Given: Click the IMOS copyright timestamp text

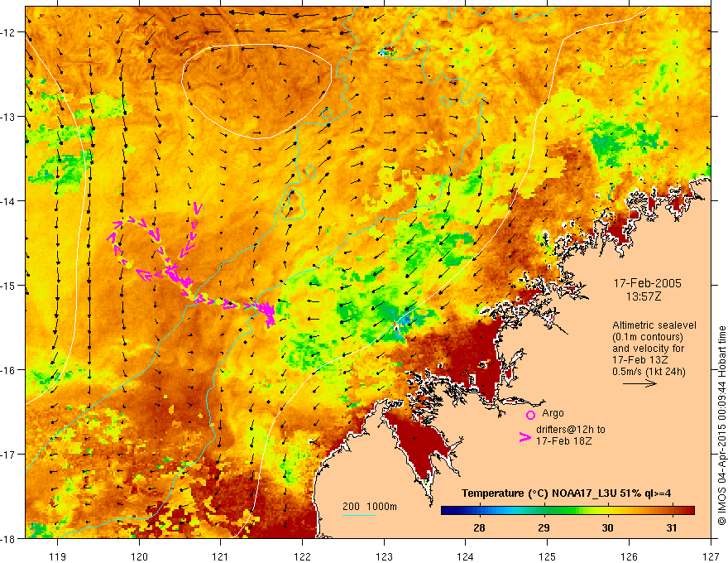Looking at the screenshot, I should pyautogui.click(x=721, y=426).
